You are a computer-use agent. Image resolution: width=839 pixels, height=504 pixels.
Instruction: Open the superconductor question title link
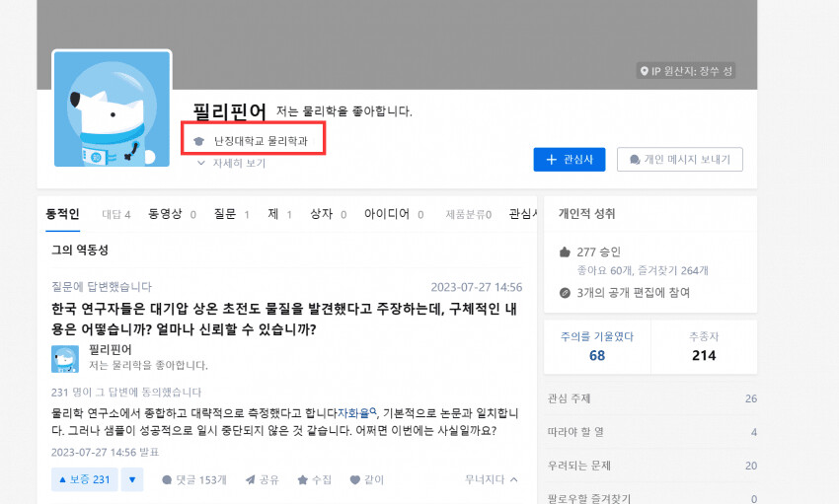pyautogui.click(x=284, y=319)
